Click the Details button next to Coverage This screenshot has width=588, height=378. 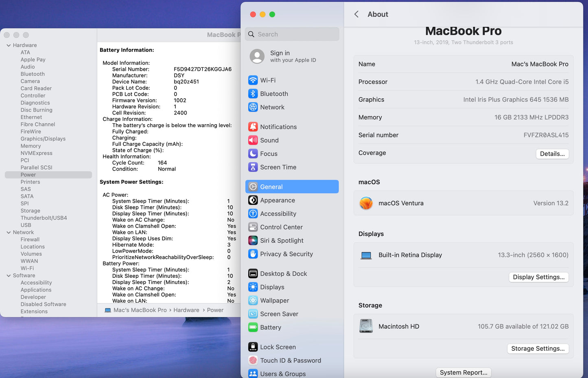[x=552, y=154]
